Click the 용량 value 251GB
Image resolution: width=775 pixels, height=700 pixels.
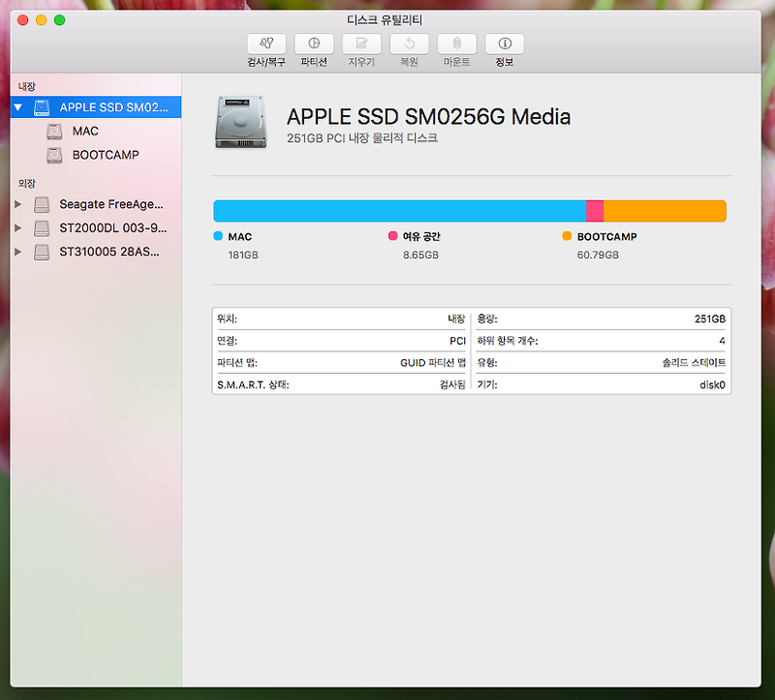710,319
